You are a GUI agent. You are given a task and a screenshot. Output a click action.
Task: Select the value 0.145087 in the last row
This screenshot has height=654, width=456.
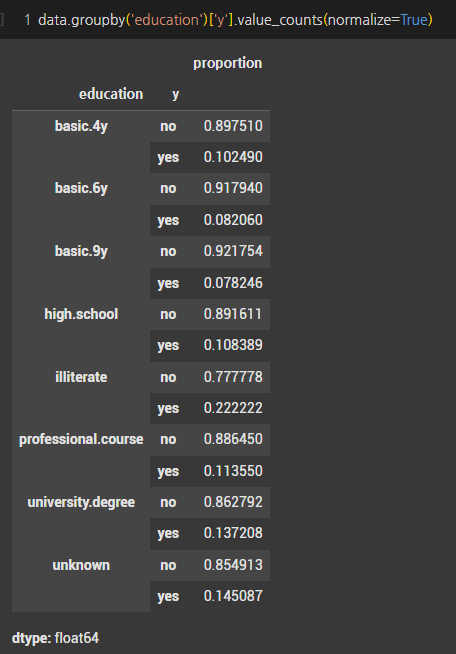pyautogui.click(x=233, y=596)
